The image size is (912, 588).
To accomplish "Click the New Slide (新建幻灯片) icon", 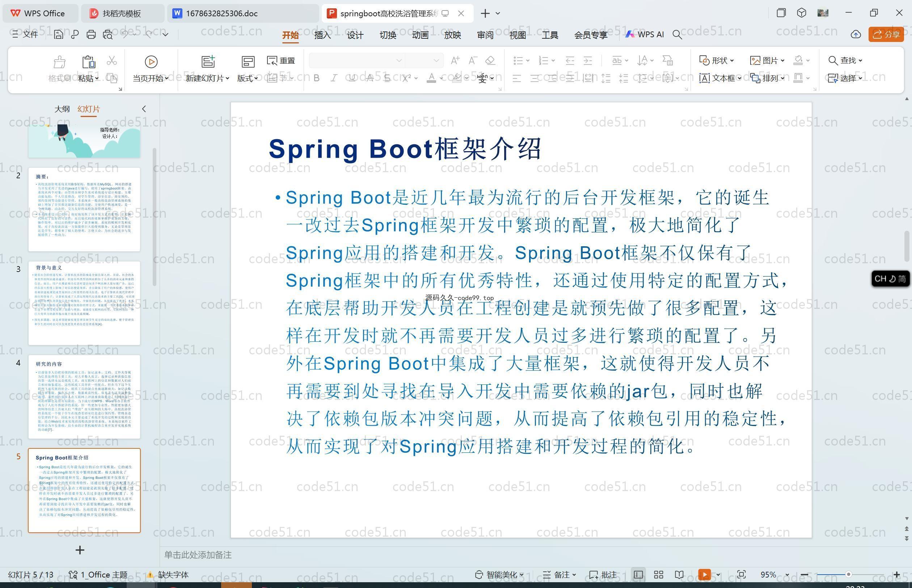I will pos(208,62).
